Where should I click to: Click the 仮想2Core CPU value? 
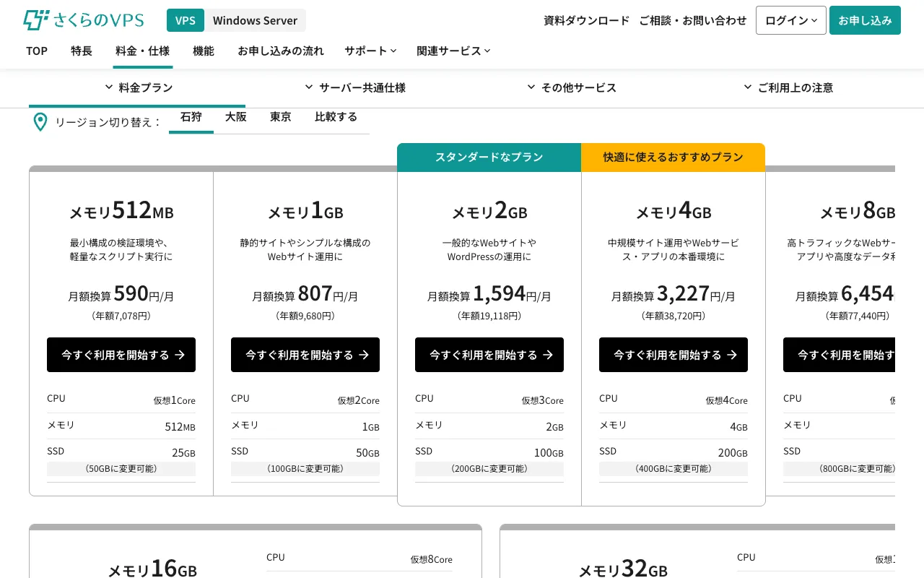(358, 400)
